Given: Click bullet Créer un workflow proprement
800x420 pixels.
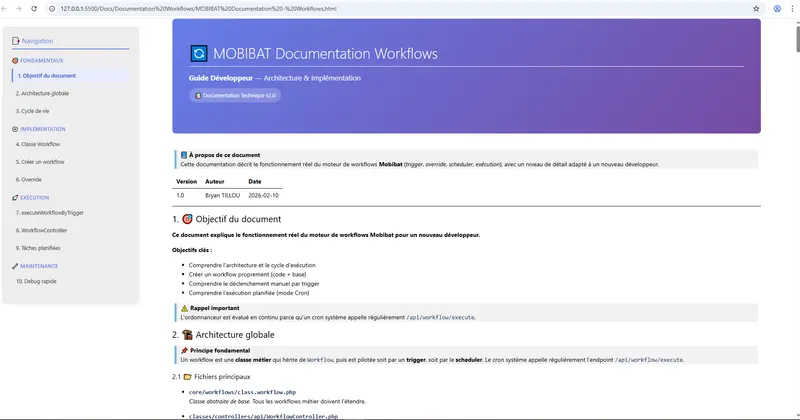Looking at the screenshot, I should coord(247,275).
